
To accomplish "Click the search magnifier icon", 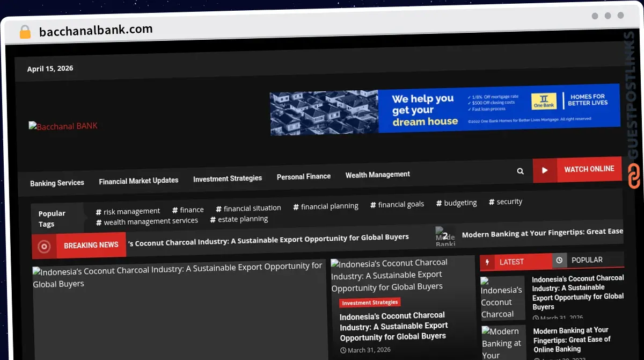I will tap(520, 171).
